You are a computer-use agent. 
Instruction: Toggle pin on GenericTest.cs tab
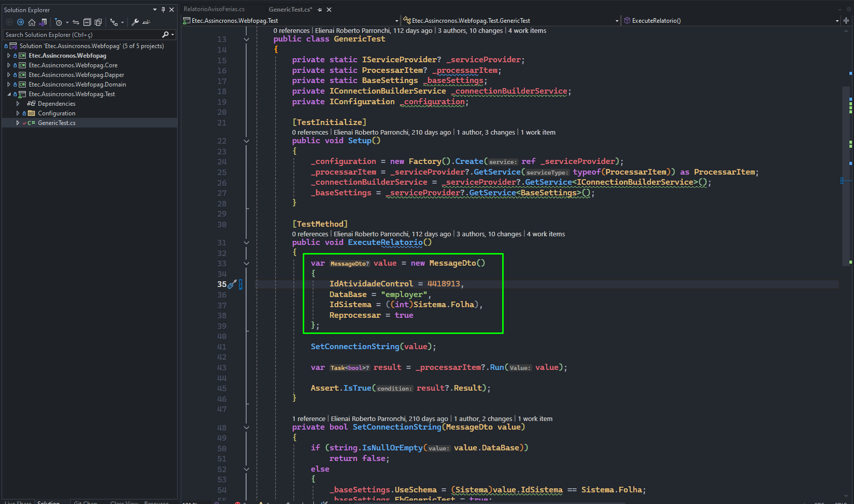(319, 10)
